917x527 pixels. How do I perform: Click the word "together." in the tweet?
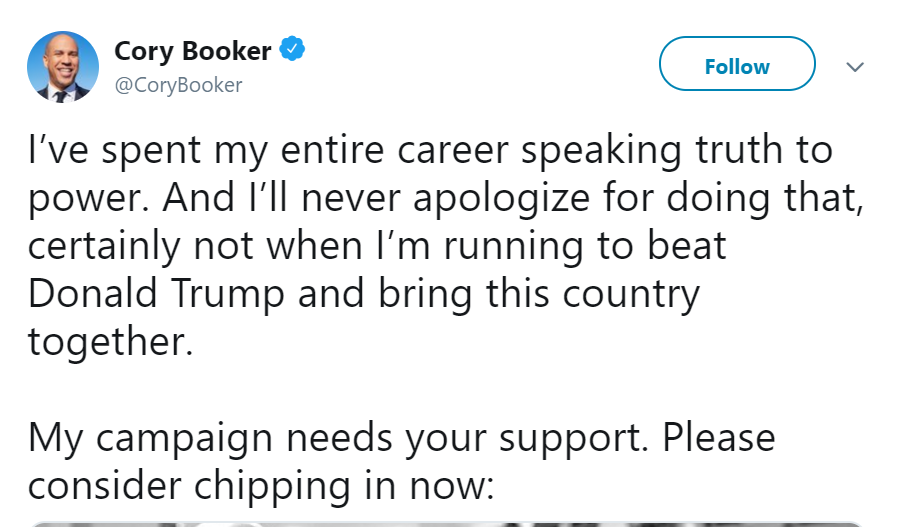[x=109, y=342]
